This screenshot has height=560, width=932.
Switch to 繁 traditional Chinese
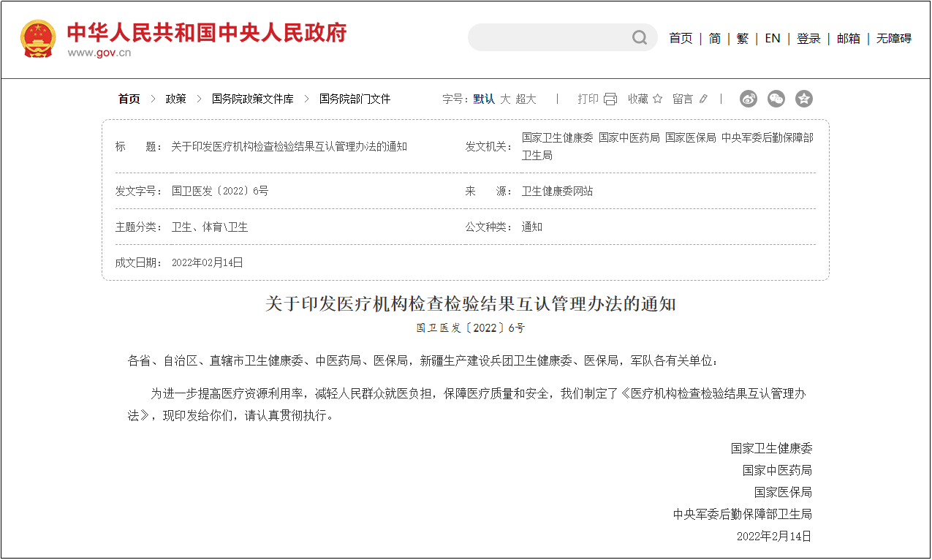pos(743,39)
